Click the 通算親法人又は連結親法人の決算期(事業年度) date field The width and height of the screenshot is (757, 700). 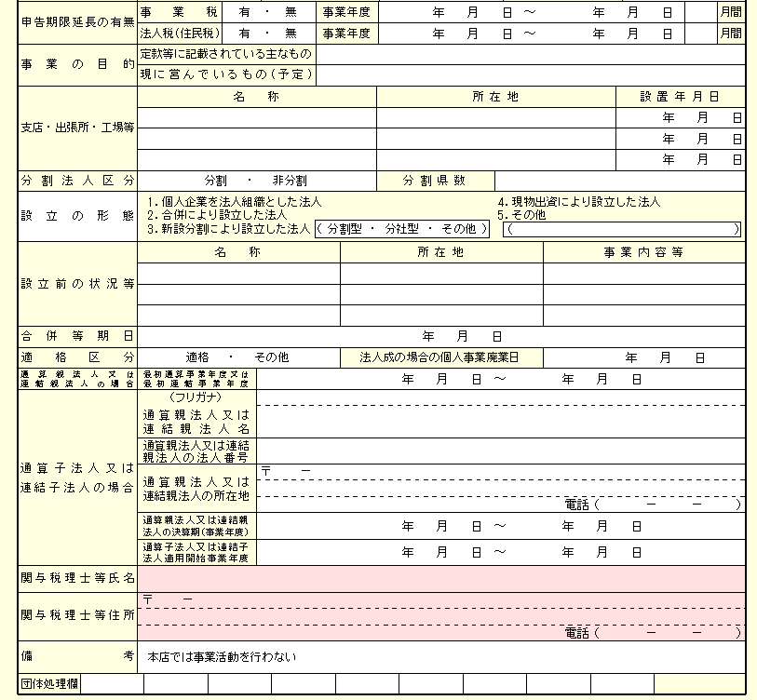pos(501,526)
